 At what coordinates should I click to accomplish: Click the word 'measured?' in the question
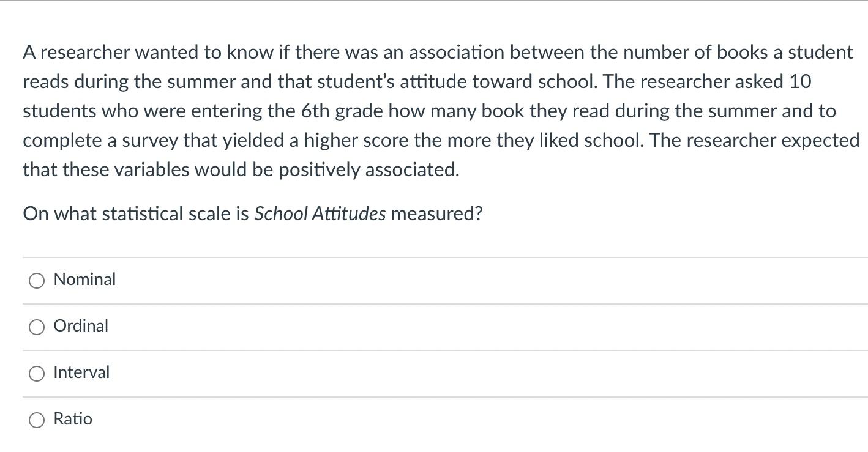tap(436, 214)
